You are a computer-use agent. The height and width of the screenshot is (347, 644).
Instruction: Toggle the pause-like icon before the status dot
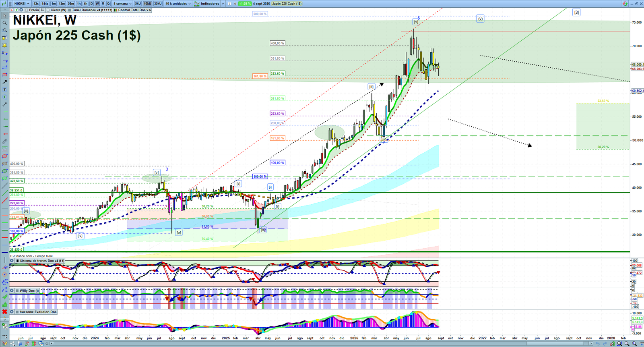229,4
